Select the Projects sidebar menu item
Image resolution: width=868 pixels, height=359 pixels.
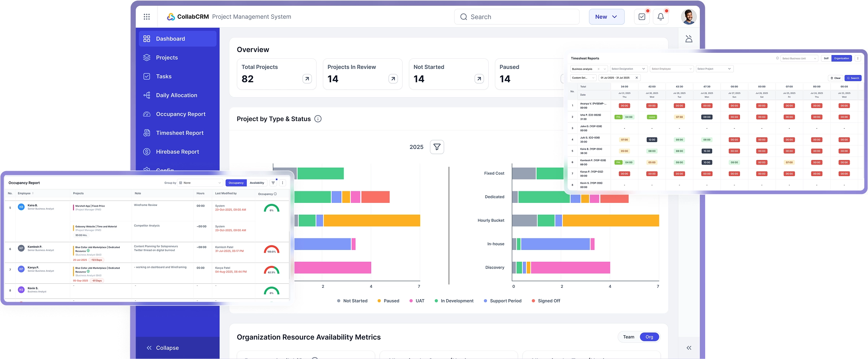[x=167, y=57]
